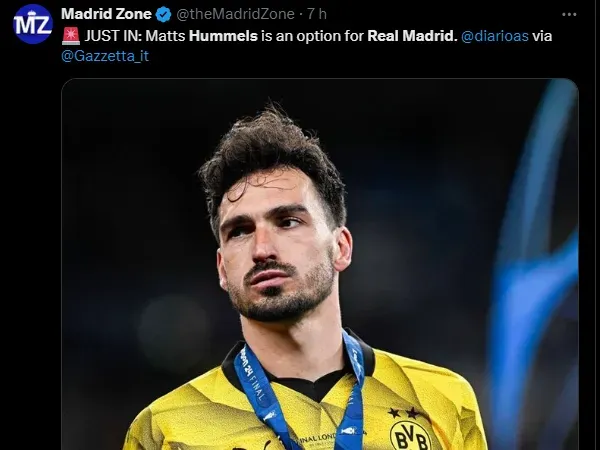Click the bold Hummels text
This screenshot has height=450, width=600.
pyautogui.click(x=223, y=36)
